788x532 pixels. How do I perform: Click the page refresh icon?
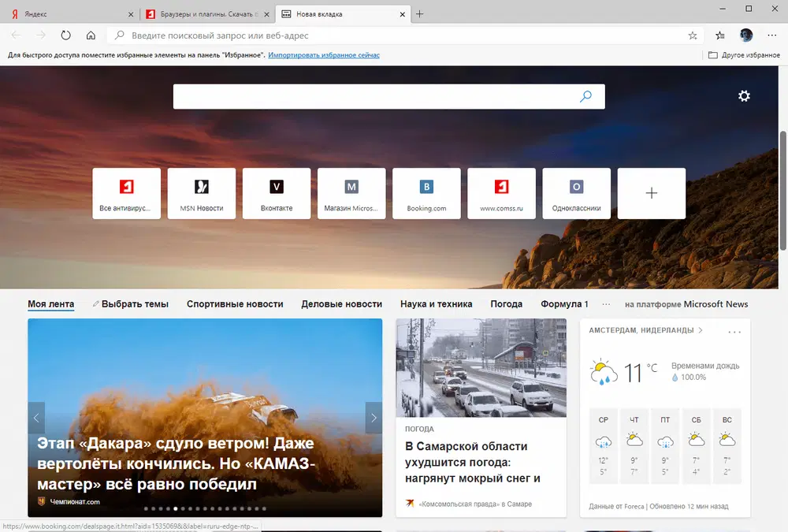66,35
